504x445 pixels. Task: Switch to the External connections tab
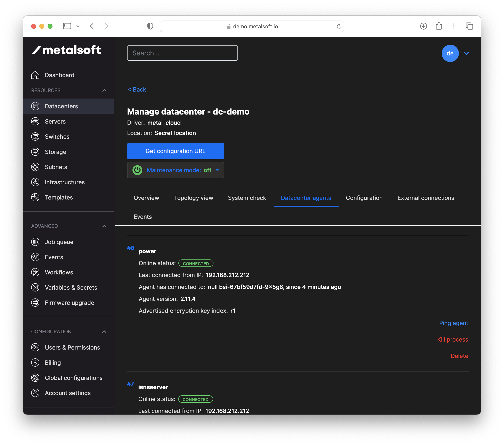(426, 198)
